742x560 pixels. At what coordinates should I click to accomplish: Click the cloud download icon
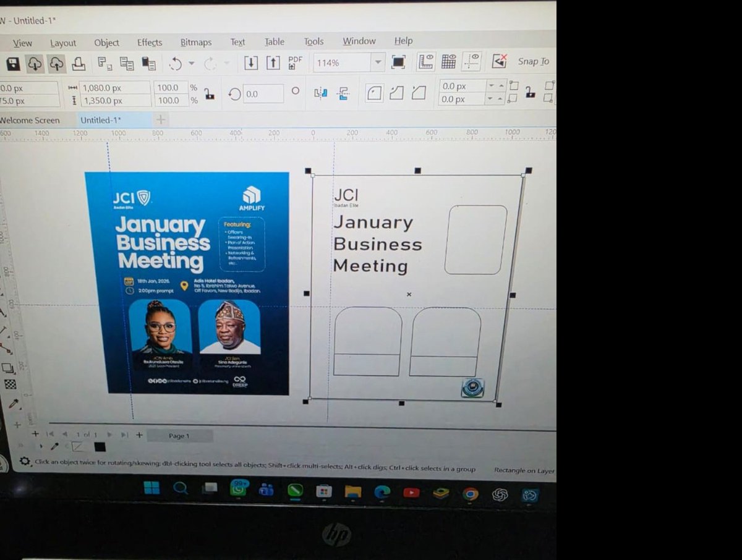(x=35, y=64)
